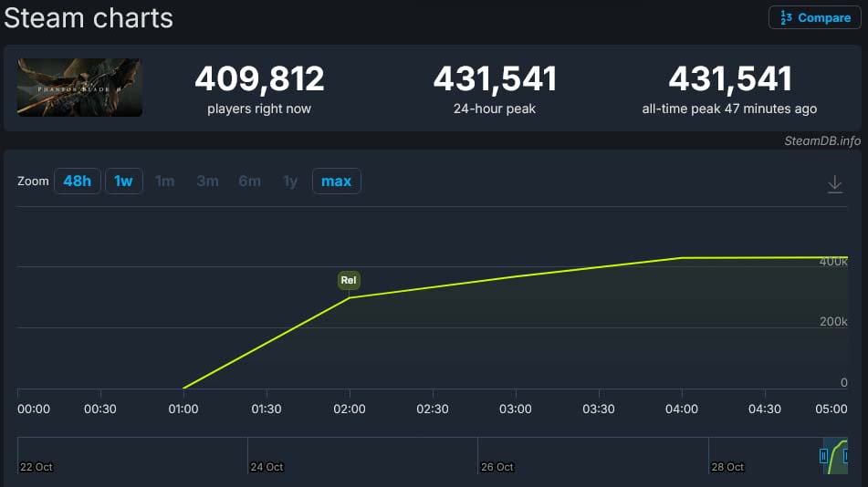The height and width of the screenshot is (487, 868).
Task: Select the 1m zoom range
Action: point(164,181)
